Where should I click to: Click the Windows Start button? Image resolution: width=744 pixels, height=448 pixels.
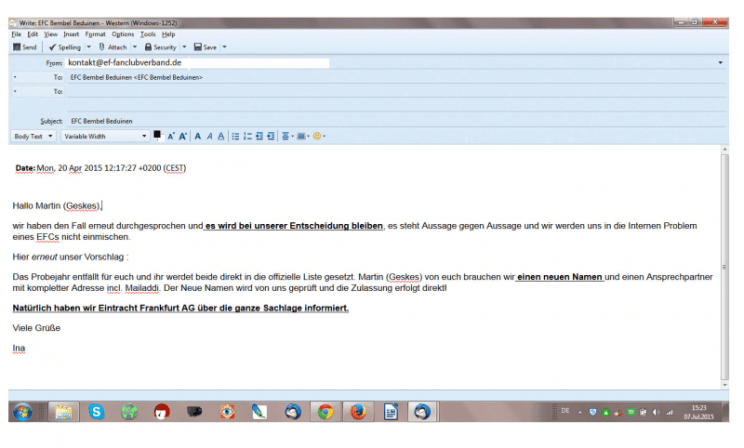[x=22, y=411]
